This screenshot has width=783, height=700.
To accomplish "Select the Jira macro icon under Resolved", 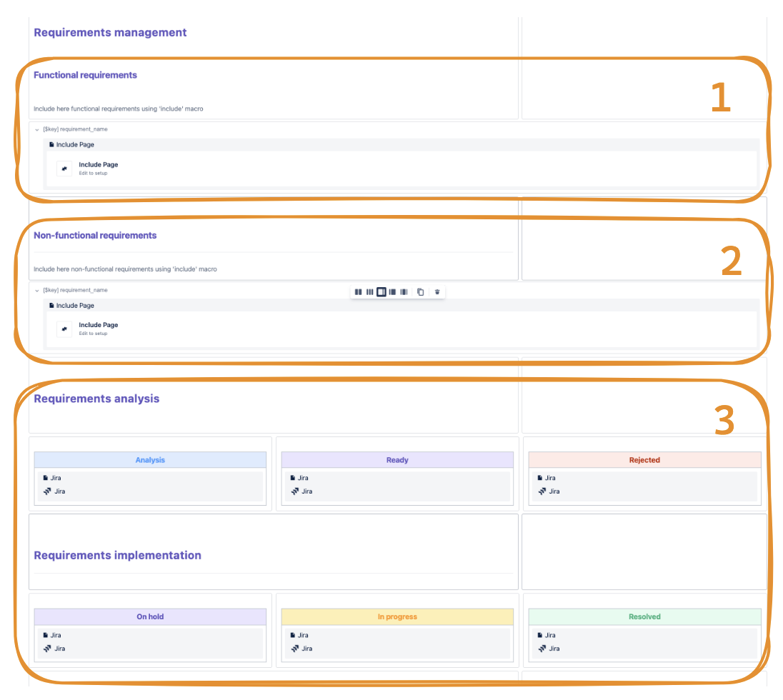I will (542, 649).
